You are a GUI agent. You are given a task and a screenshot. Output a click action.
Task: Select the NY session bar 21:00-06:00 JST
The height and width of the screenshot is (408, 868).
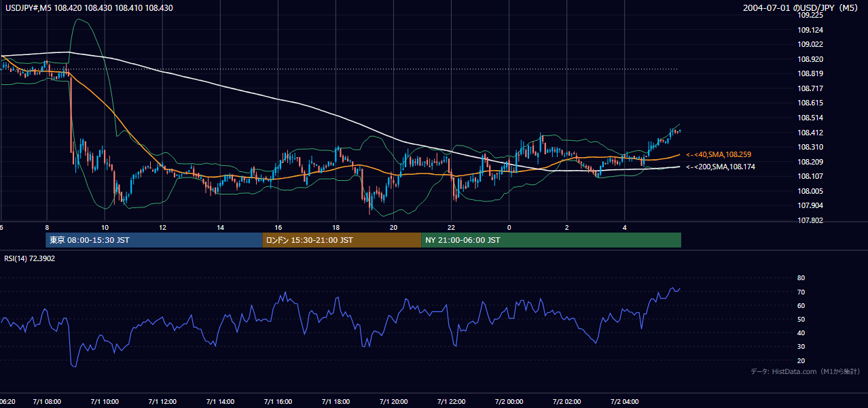click(551, 240)
